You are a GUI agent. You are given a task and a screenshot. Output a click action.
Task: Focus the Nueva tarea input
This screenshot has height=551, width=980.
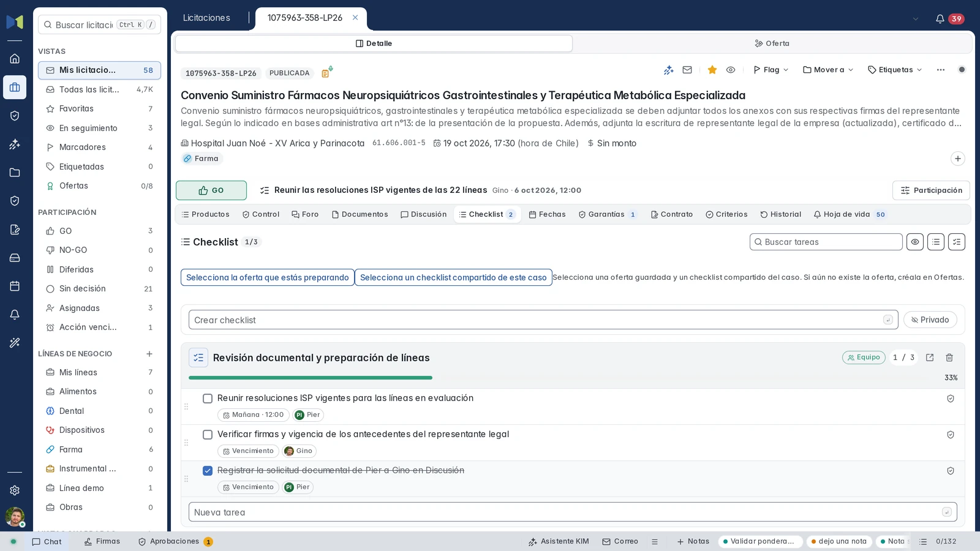tap(573, 512)
